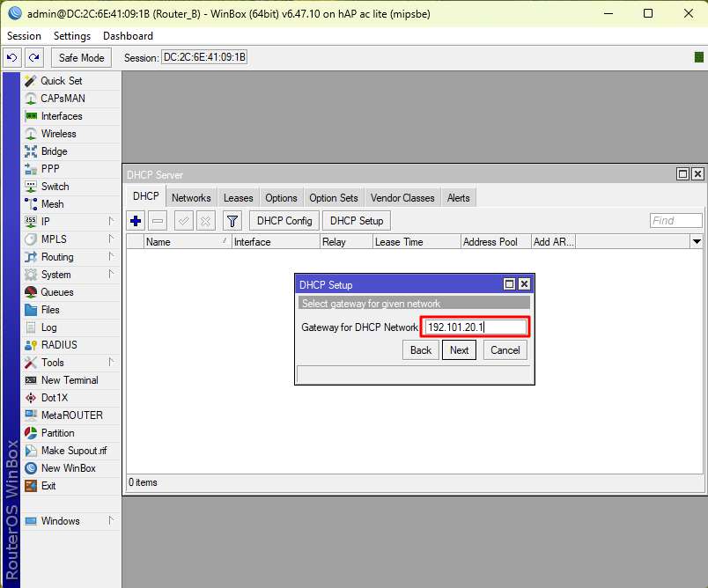Viewport: 708px width, 588px height.
Task: Launch New Terminal from sidebar
Action: pos(69,380)
